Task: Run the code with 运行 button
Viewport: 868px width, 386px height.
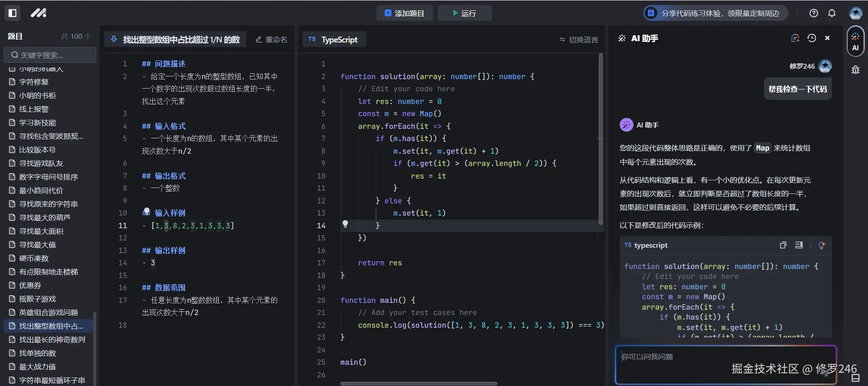Action: tap(464, 13)
